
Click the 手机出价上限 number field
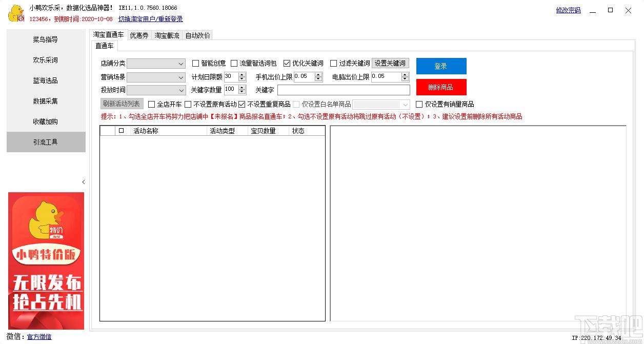pyautogui.click(x=304, y=77)
